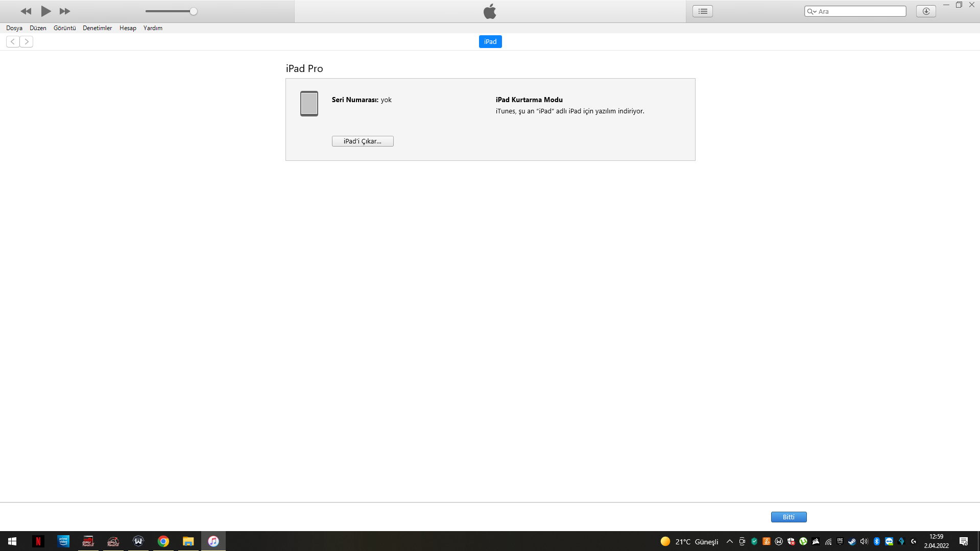Go back using the back arrow
This screenshot has width=980, height=551.
(x=13, y=42)
